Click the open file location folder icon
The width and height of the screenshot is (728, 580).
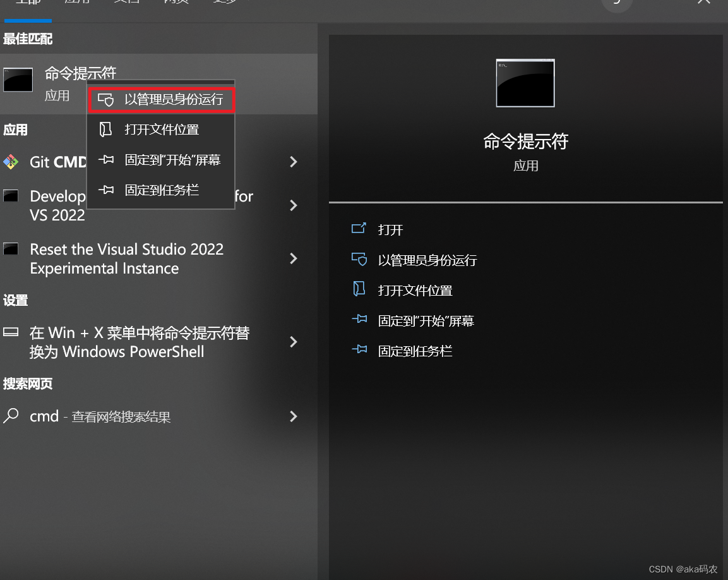tap(107, 130)
